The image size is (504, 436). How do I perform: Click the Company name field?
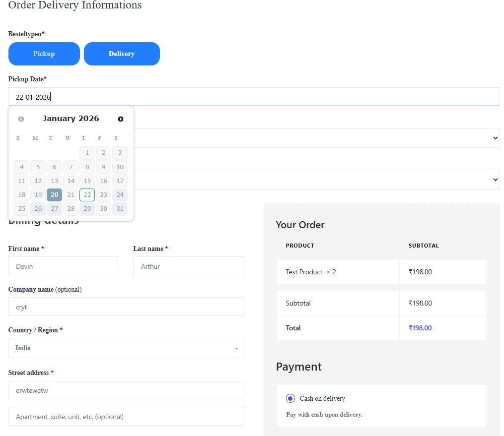pos(126,307)
